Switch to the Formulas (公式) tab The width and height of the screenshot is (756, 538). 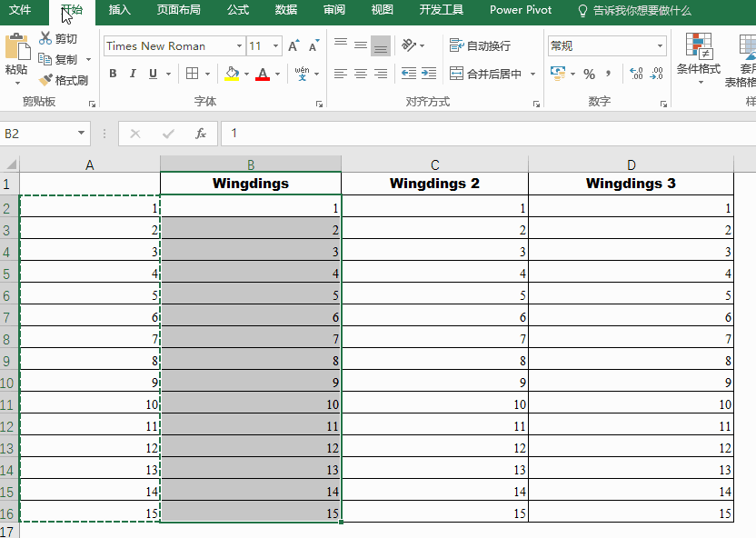[x=238, y=10]
